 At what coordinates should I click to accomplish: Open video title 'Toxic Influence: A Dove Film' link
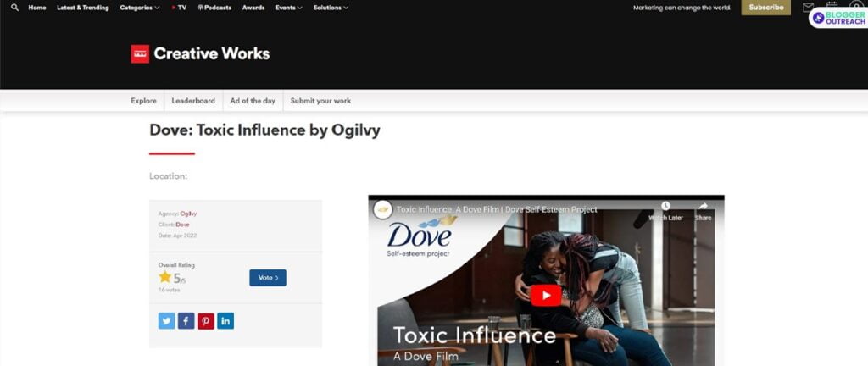(497, 209)
